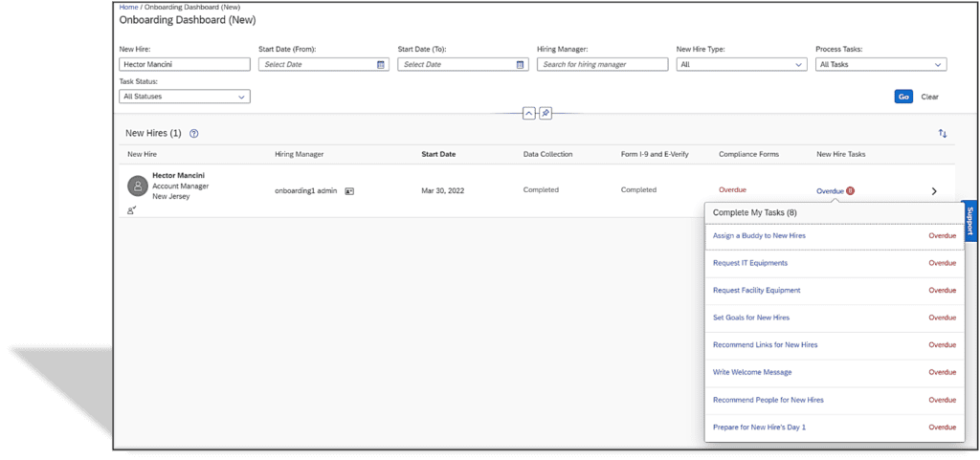Click the New Hire name input field
Screen dimensions: 980x460
185,64
